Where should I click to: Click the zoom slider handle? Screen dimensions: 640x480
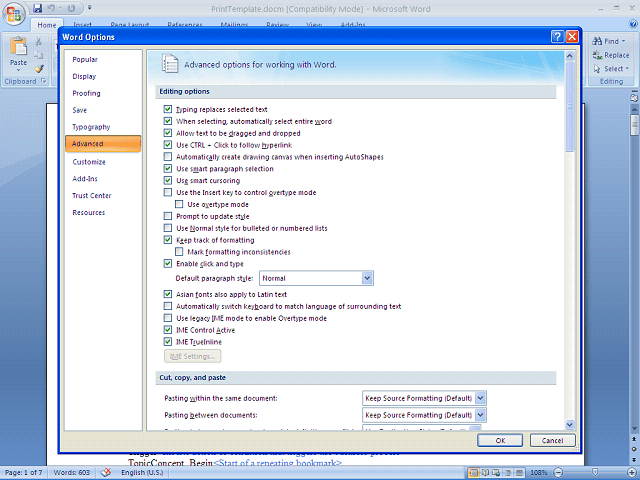pyautogui.click(x=596, y=473)
